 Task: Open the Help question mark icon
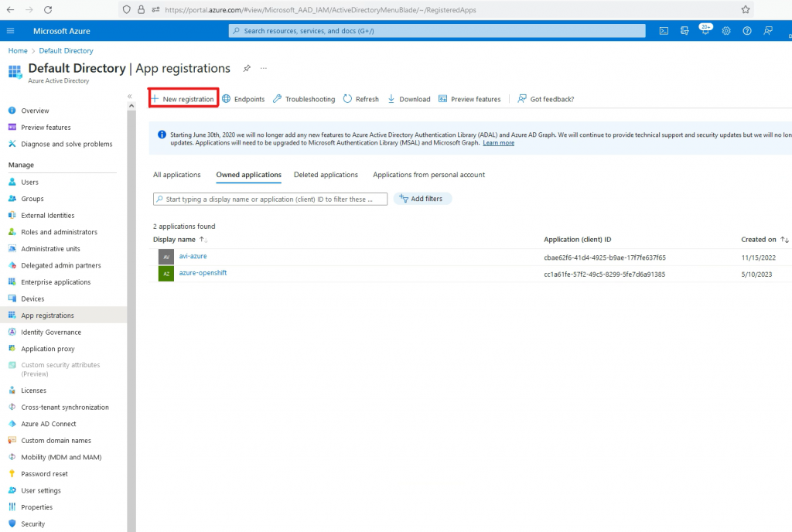point(747,31)
